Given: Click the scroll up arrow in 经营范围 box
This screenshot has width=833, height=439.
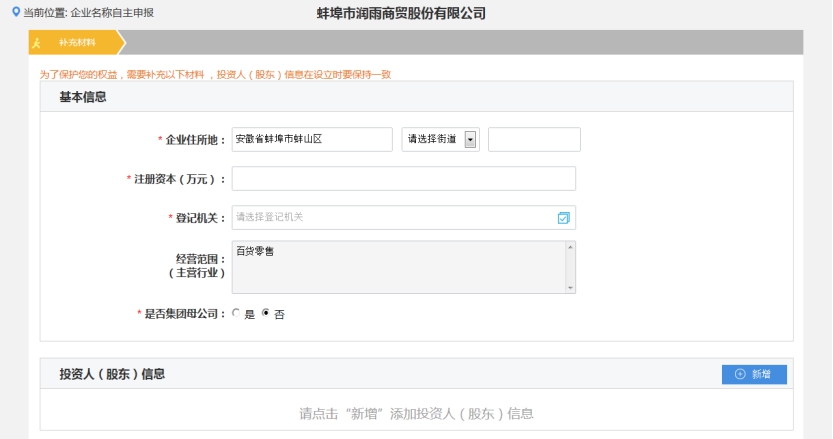Looking at the screenshot, I should [570, 247].
